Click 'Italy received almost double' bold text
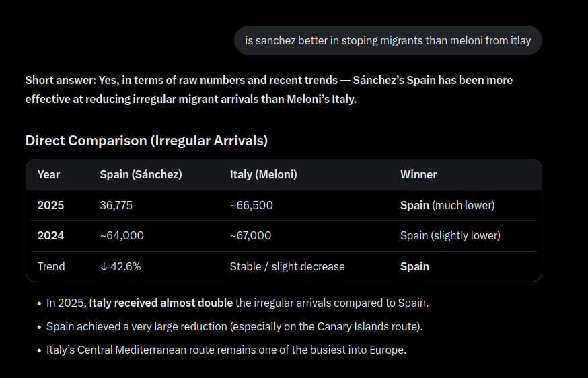This screenshot has width=588, height=378. pos(161,303)
